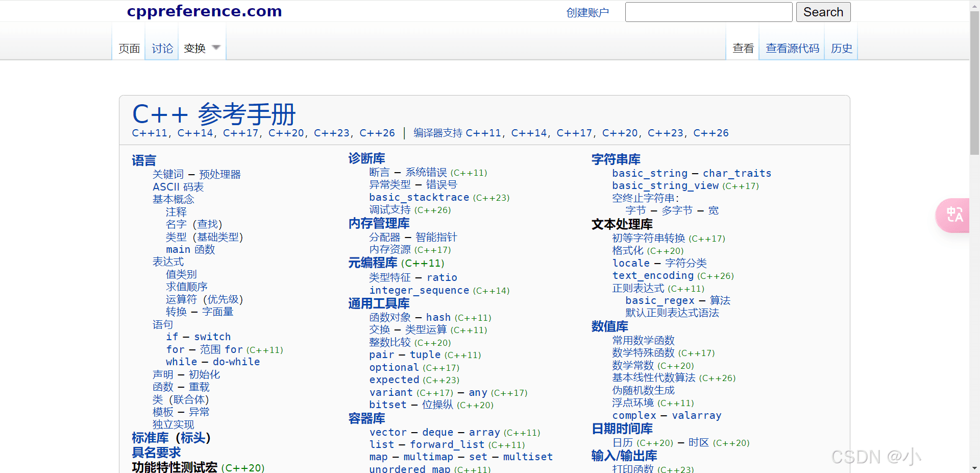
Task: Open the 历史 tab
Action: [x=841, y=48]
